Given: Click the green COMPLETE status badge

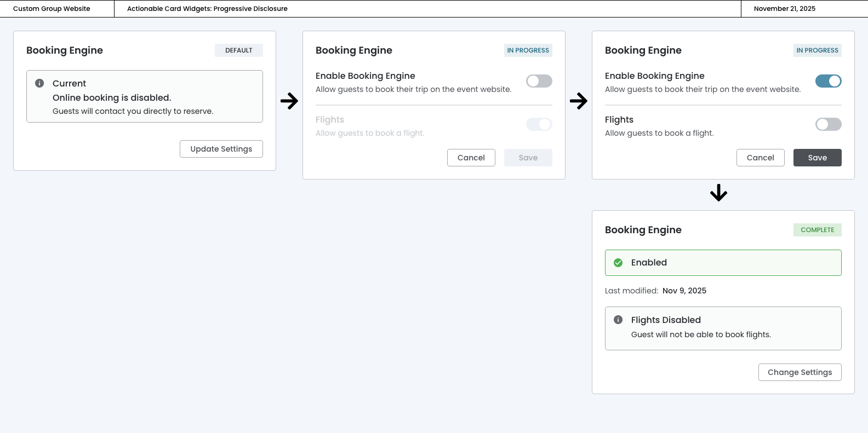Looking at the screenshot, I should coord(817,230).
